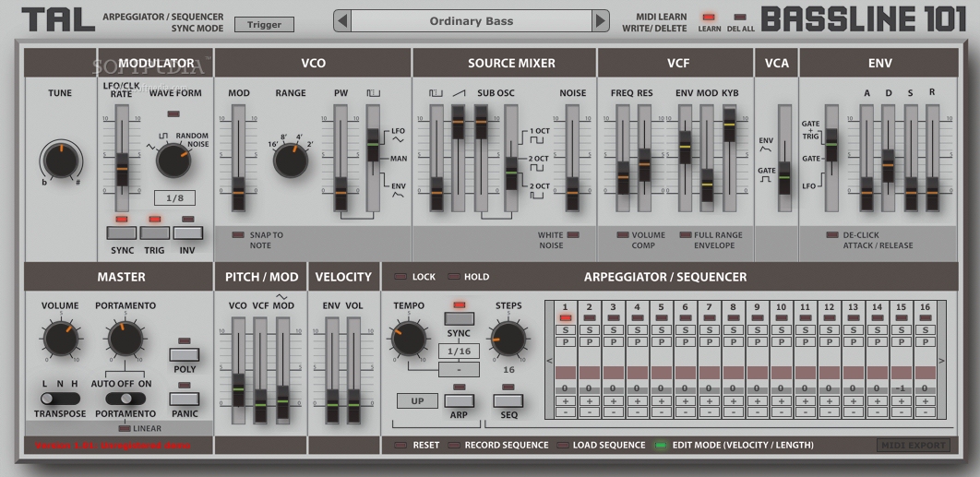The height and width of the screenshot is (477, 980).
Task: Click the velocity ENV slider handle
Action: click(x=332, y=406)
